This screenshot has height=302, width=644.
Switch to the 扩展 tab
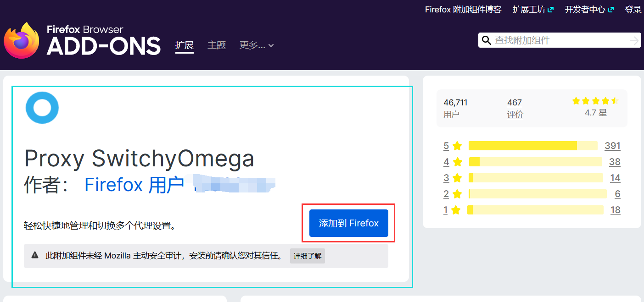point(185,45)
